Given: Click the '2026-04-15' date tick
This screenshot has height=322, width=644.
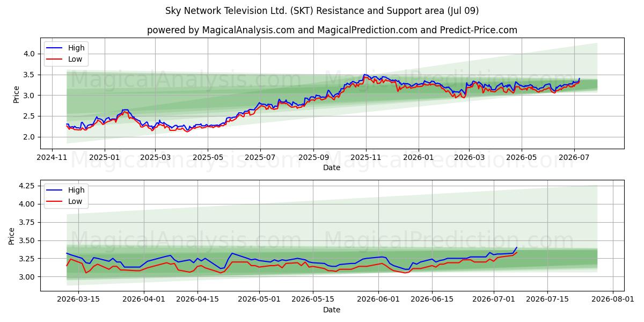Looking at the screenshot, I should [197, 299].
